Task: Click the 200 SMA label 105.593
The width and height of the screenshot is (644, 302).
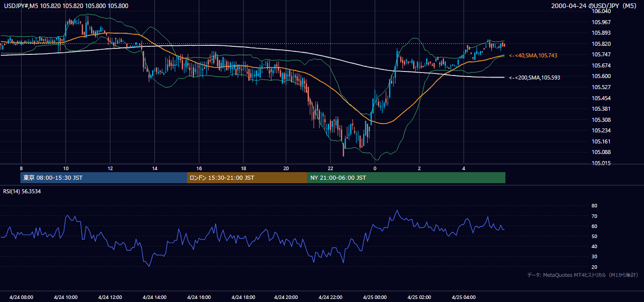Action: click(535, 78)
